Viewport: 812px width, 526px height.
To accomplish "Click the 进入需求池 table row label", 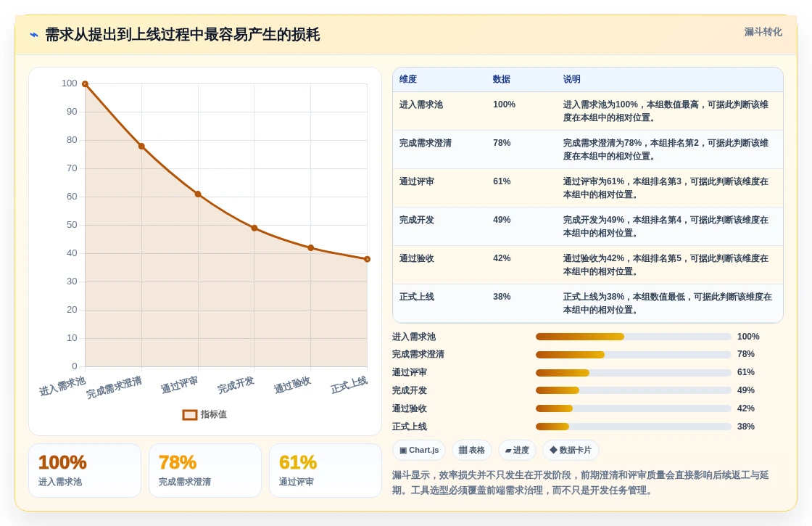I will (x=421, y=104).
